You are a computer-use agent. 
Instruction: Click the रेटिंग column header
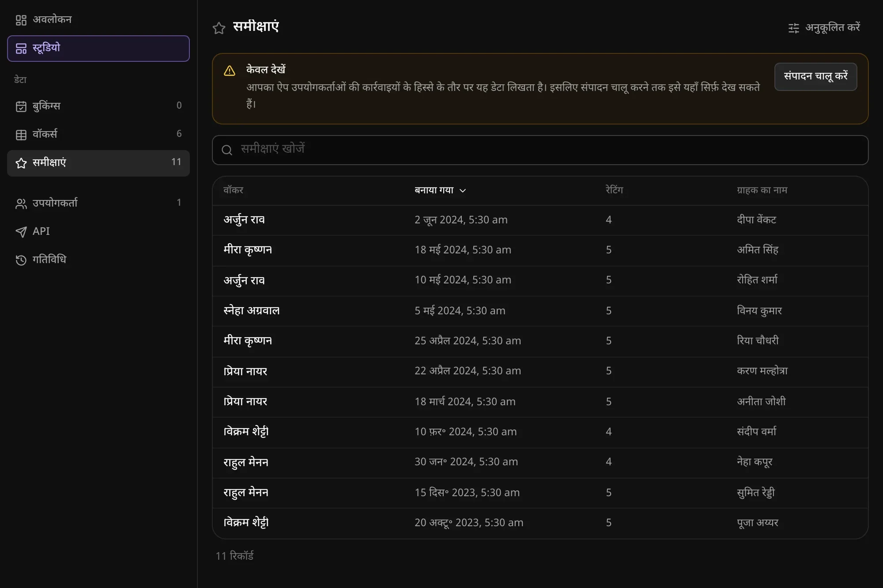(x=614, y=190)
